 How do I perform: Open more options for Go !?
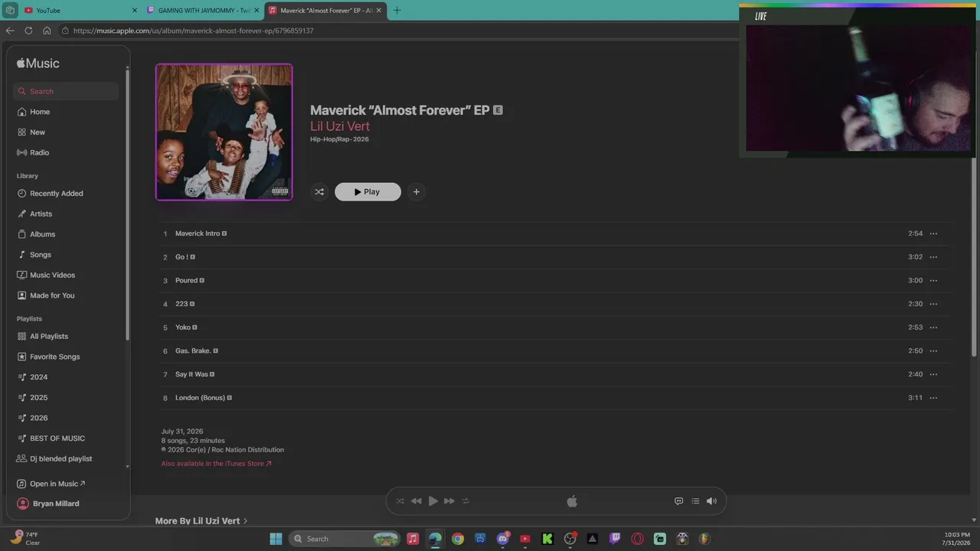tap(933, 257)
